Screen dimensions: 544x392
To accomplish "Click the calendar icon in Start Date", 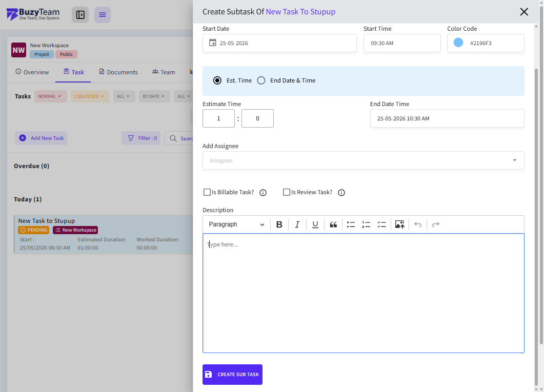I will (x=213, y=43).
